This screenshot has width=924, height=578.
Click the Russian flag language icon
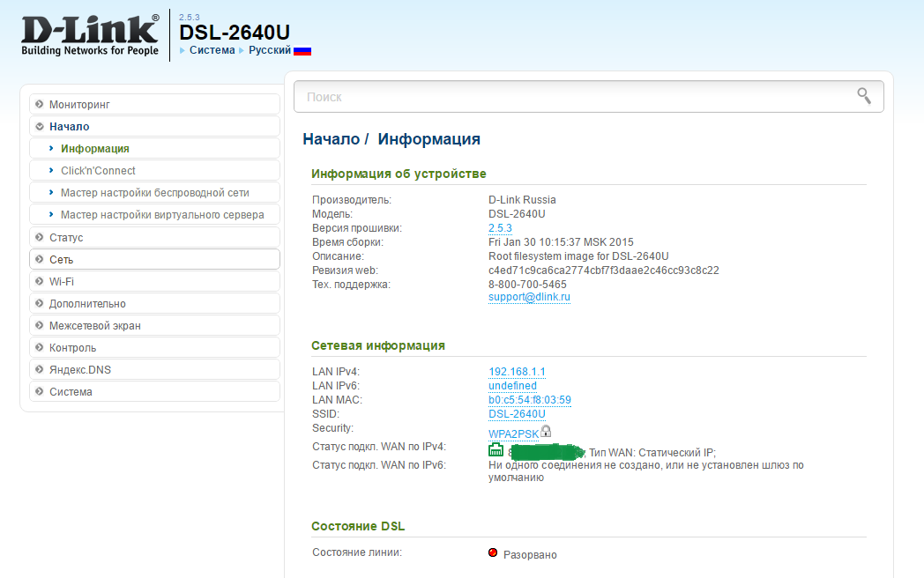click(x=302, y=51)
